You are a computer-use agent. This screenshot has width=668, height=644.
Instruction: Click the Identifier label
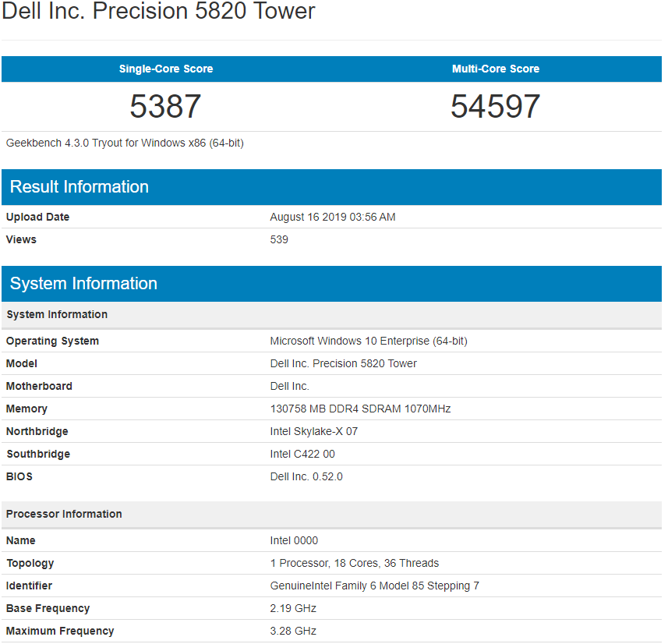29,586
